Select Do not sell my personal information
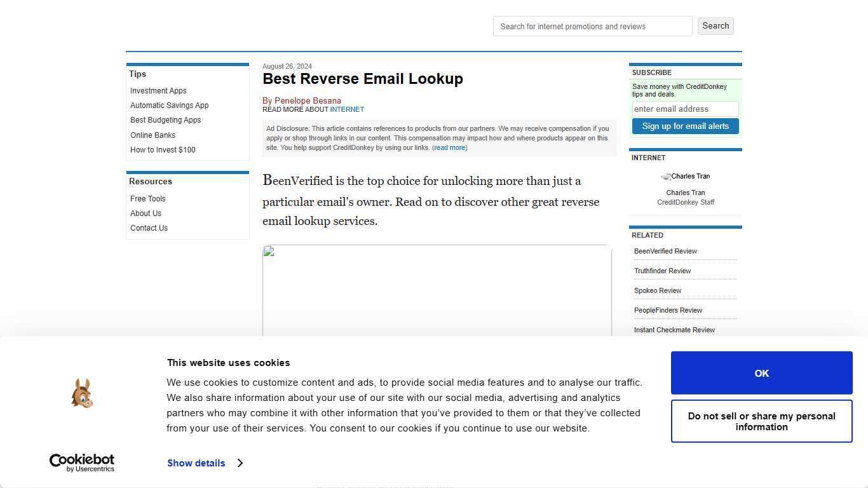 [x=761, y=421]
